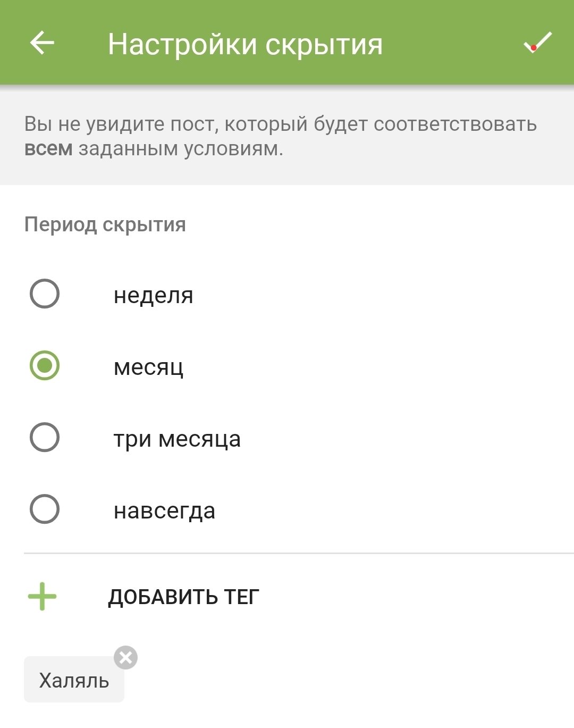Confirm settings with the checkmark icon
The height and width of the screenshot is (728, 574).
(x=537, y=43)
